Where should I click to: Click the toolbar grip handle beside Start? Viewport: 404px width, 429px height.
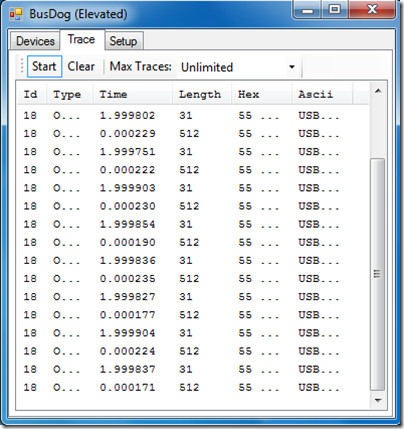point(22,66)
